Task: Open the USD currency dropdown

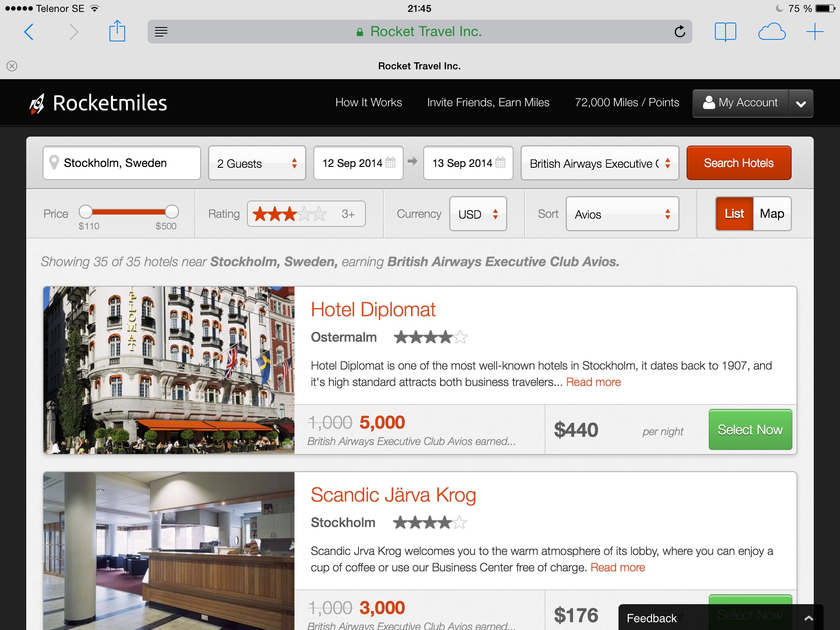Action: click(x=478, y=214)
